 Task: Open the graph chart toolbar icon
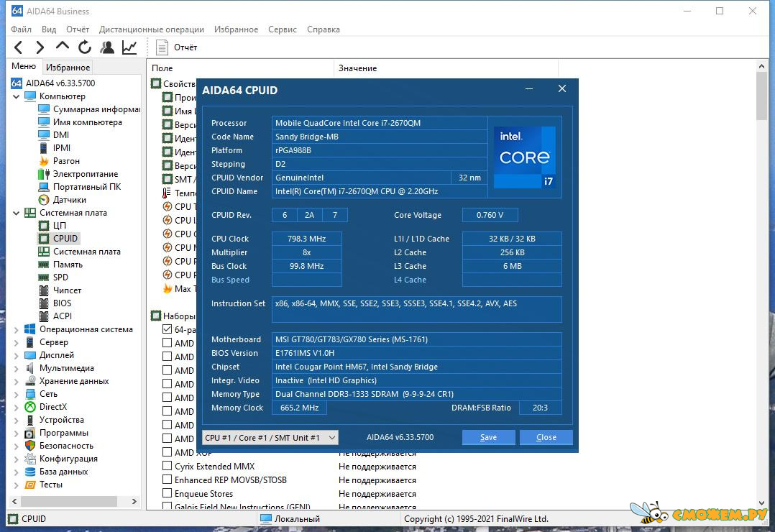coord(129,47)
